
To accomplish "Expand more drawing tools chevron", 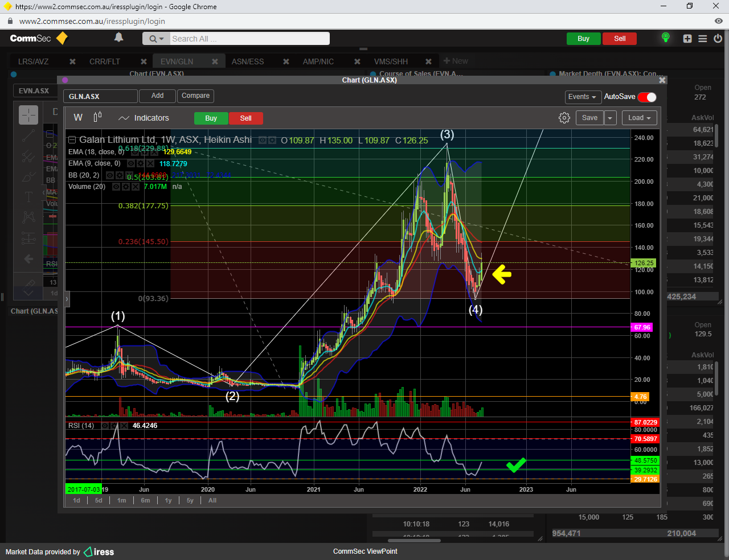I will [x=28, y=293].
